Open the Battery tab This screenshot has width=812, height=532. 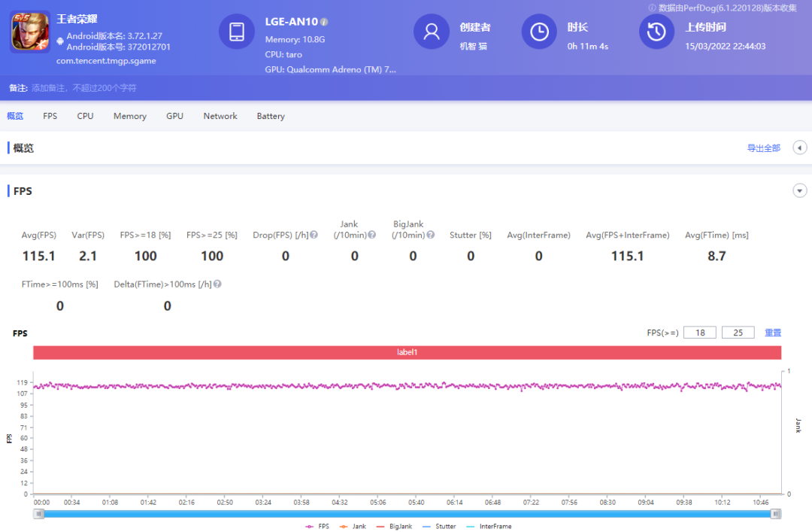(271, 116)
